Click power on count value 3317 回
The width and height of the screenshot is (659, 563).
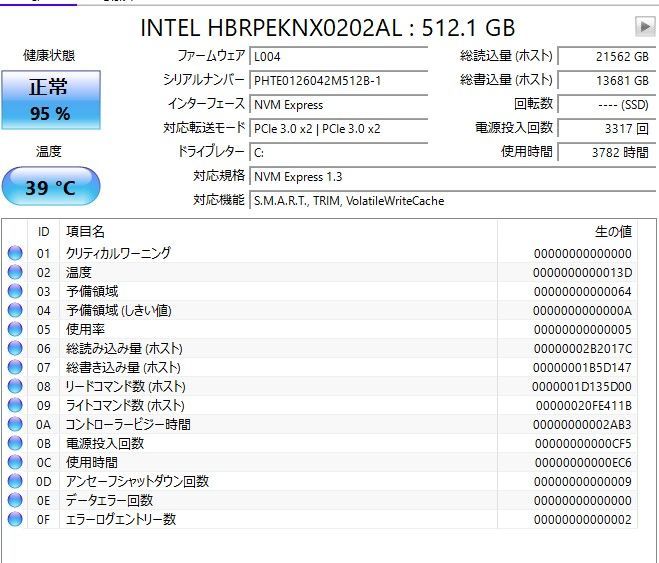606,128
